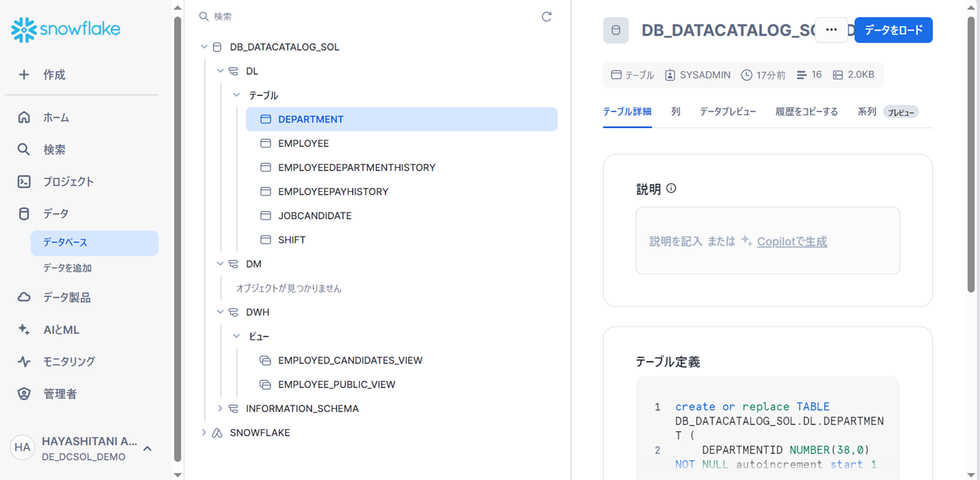Image resolution: width=980 pixels, height=480 pixels.
Task: Click the details panel vertical scrollbar
Action: (972, 154)
